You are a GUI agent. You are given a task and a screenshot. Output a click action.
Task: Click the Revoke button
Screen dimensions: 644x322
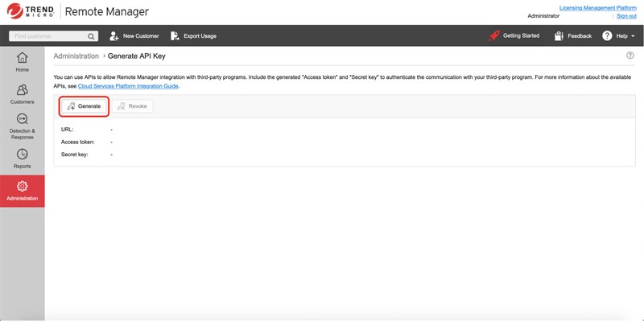click(x=132, y=106)
